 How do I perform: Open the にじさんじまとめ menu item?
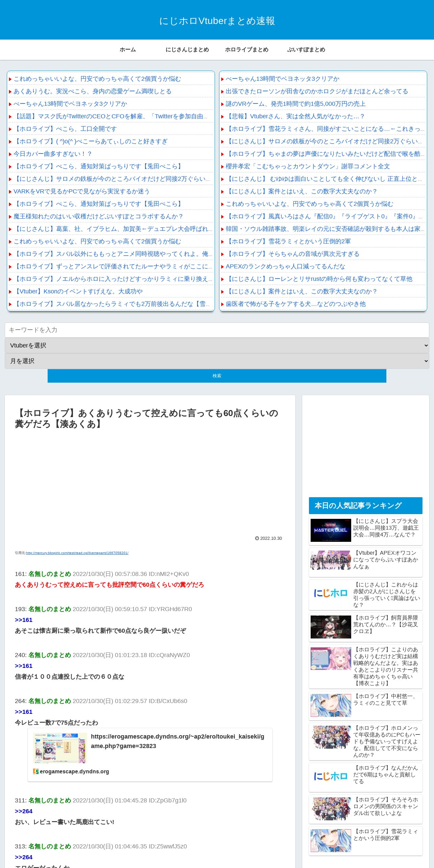point(187,50)
